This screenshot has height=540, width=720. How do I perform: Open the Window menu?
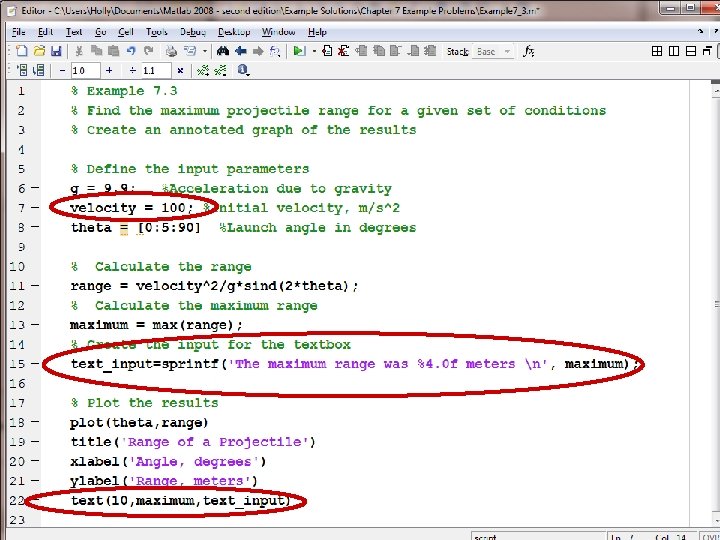tap(279, 32)
